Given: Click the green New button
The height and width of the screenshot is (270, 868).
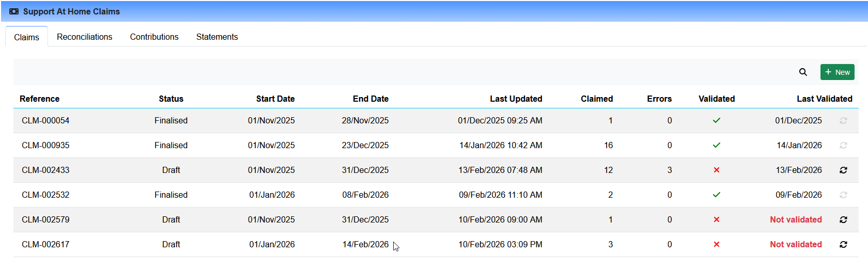Looking at the screenshot, I should pyautogui.click(x=837, y=72).
